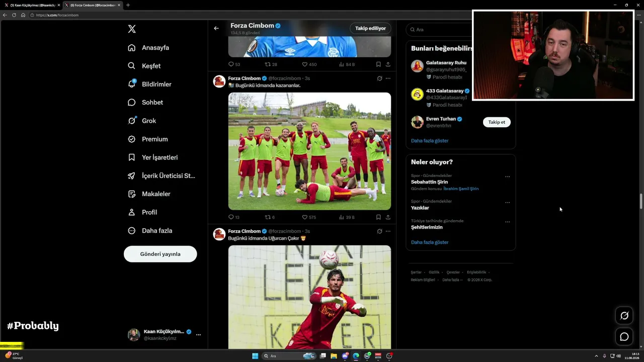Open the team training group photo
This screenshot has width=644, height=362.
(309, 151)
